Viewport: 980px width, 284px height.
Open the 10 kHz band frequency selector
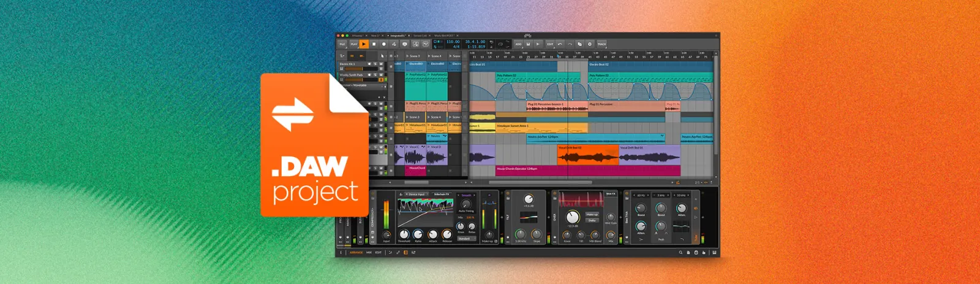(681, 195)
